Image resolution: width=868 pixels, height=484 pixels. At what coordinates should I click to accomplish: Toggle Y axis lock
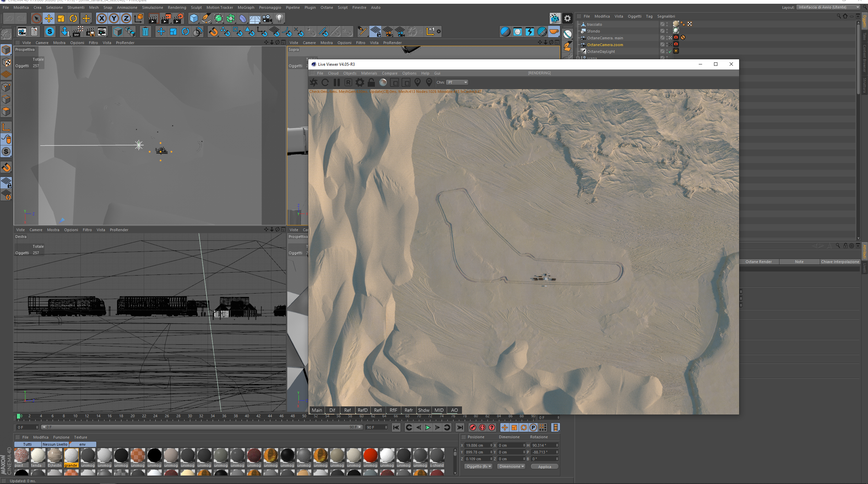pos(114,18)
